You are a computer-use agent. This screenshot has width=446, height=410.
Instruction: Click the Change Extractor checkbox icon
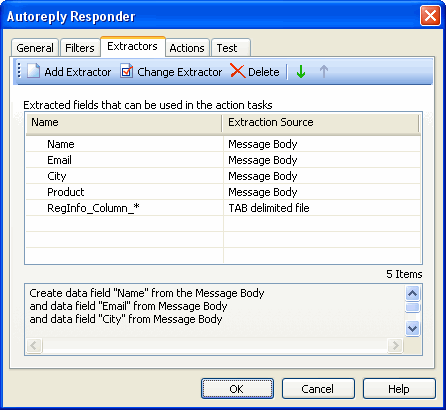coord(127,71)
